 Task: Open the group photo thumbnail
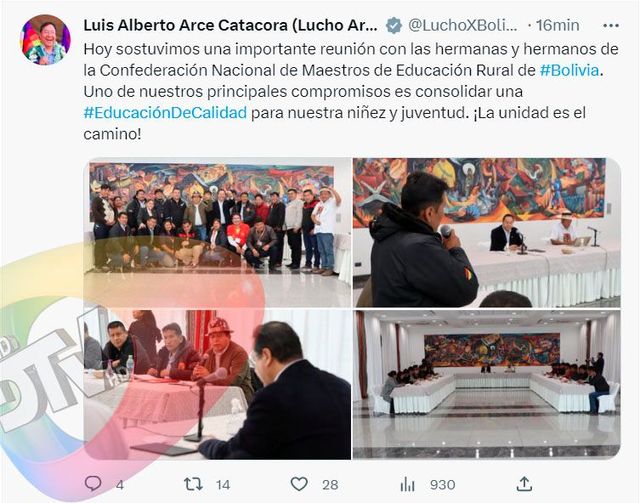[x=217, y=232]
